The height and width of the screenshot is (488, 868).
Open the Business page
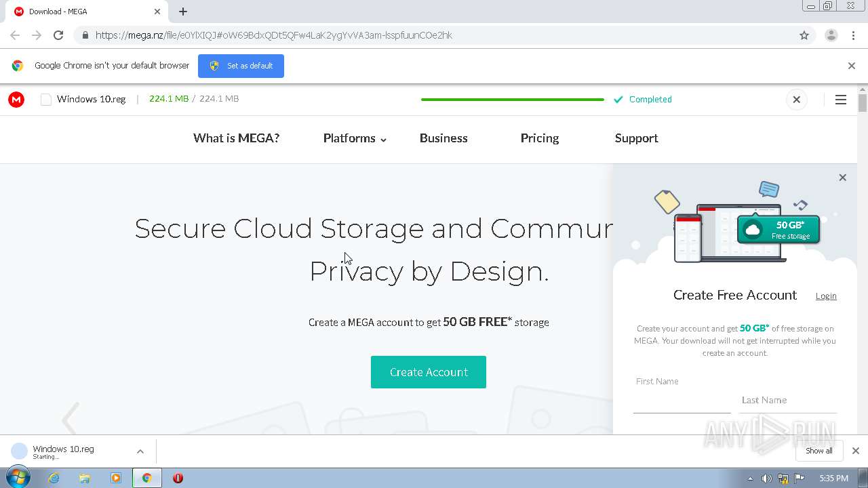point(443,138)
